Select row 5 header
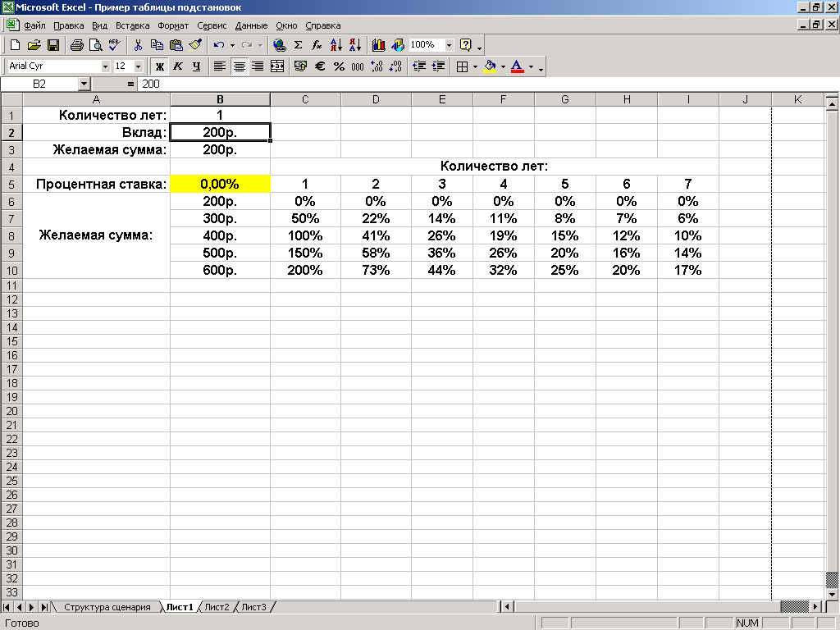This screenshot has width=840, height=630. pos(11,185)
